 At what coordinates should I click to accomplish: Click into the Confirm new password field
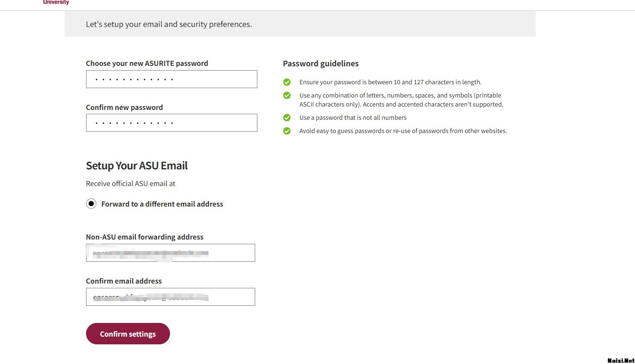[x=171, y=123]
